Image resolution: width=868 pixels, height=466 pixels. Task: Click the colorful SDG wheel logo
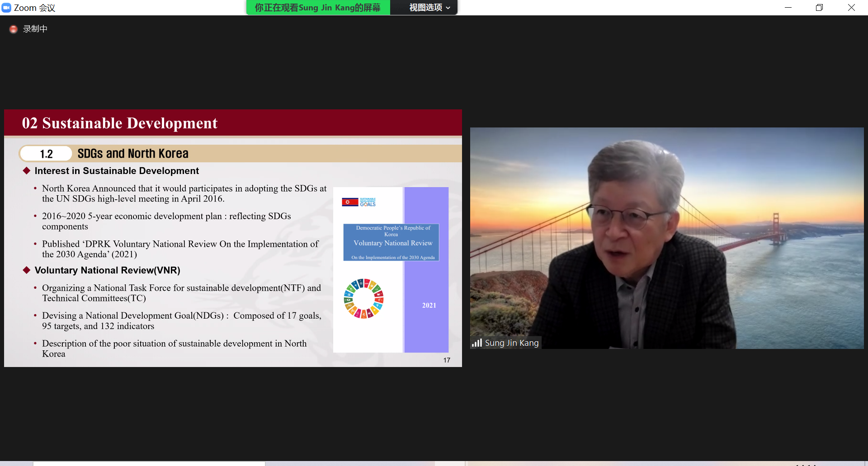click(x=363, y=299)
